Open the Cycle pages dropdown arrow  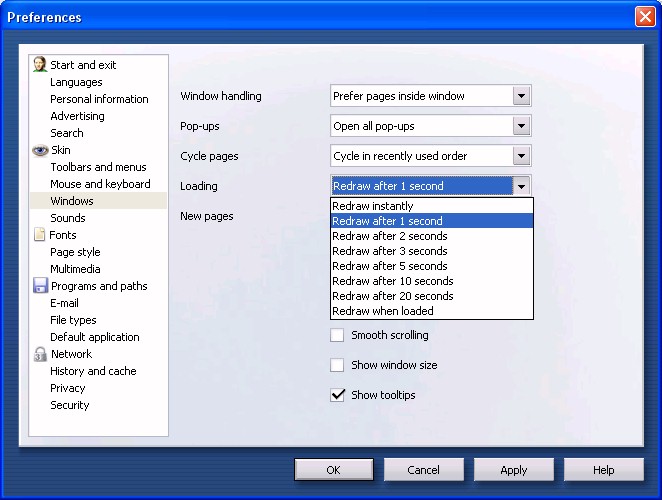point(520,156)
